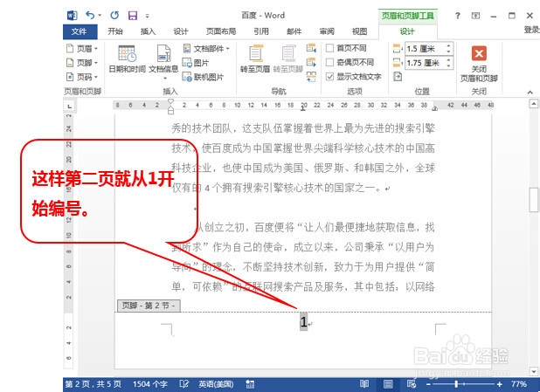Open the 视图 tab
This screenshot has width=540, height=392.
pyautogui.click(x=359, y=31)
